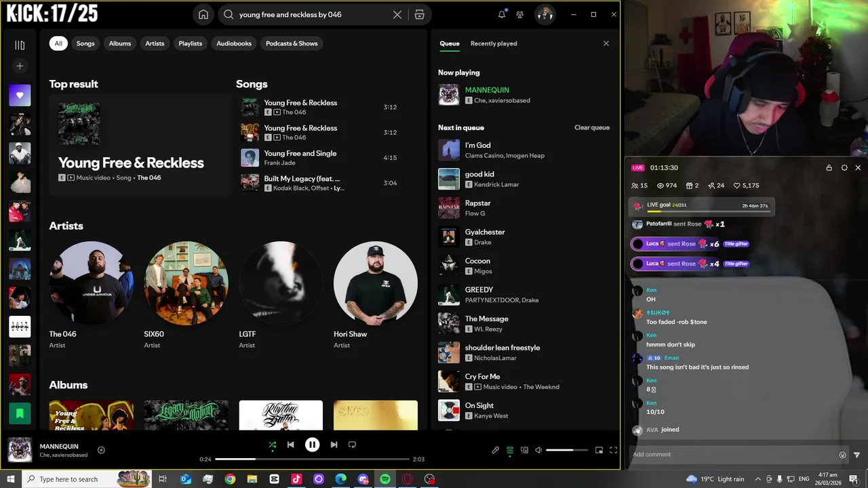Create a new playlist with plus icon
Viewport: 868px width, 488px height.
tap(20, 66)
